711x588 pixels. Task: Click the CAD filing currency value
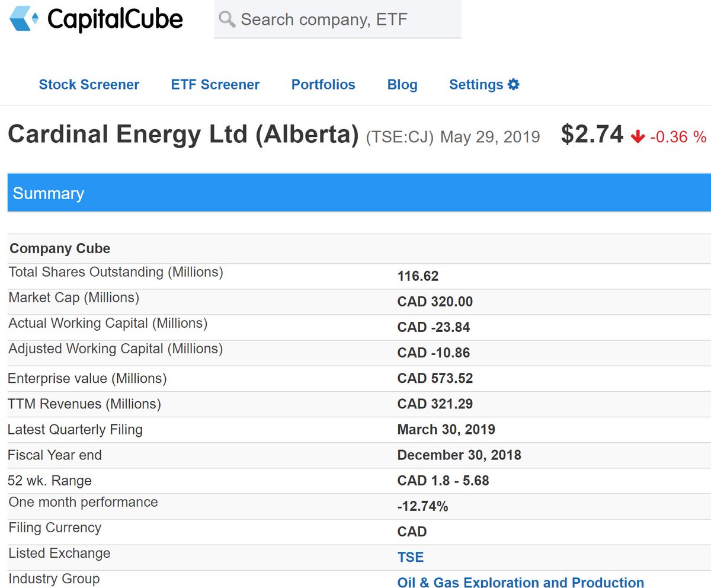[412, 532]
